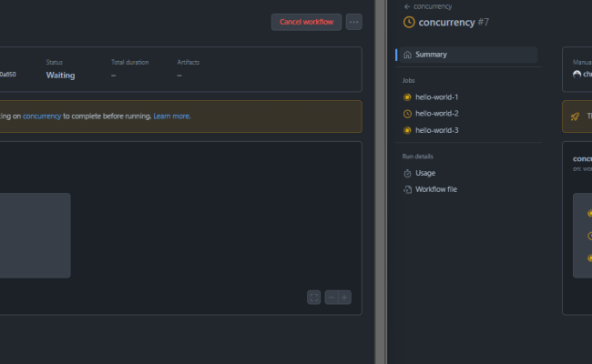Click the back arrow icon above the concurrency title
Screen dimensions: 592x364
point(406,6)
